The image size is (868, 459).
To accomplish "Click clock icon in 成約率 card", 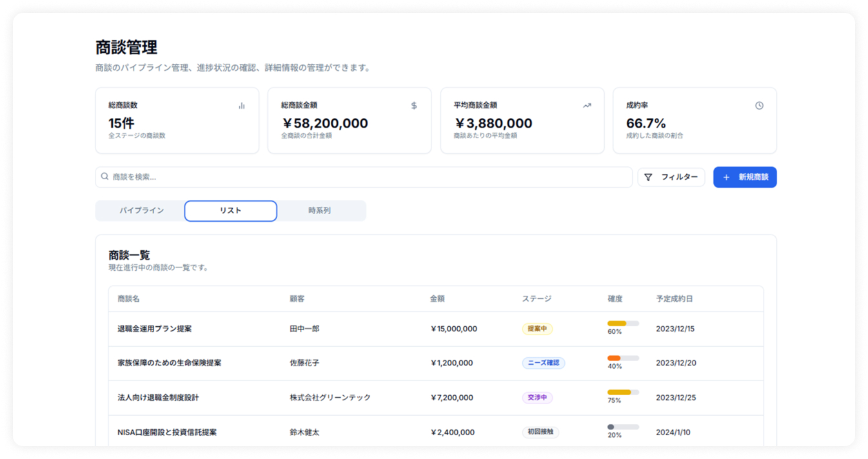I will [x=759, y=106].
